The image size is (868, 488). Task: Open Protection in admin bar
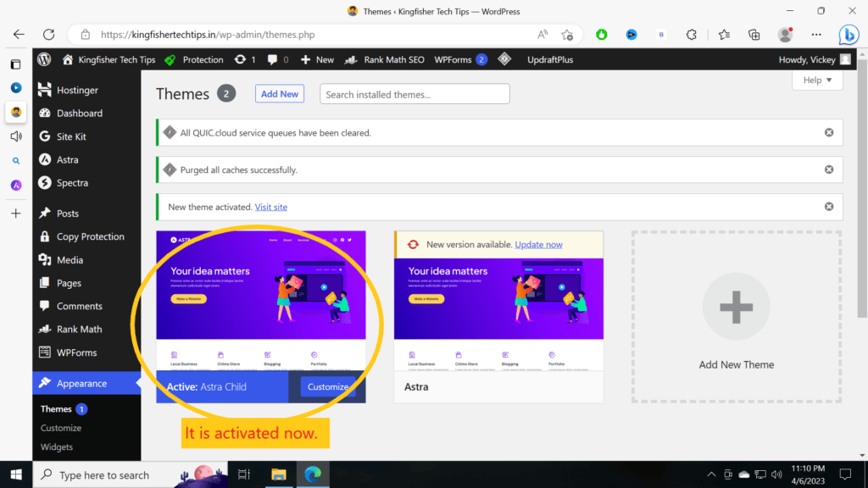click(194, 59)
